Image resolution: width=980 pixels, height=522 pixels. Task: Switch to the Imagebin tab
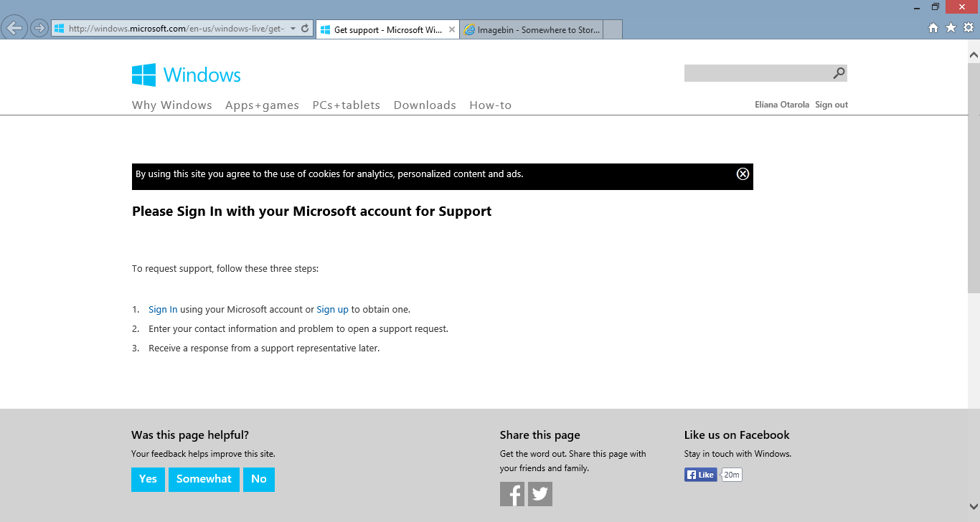click(531, 30)
